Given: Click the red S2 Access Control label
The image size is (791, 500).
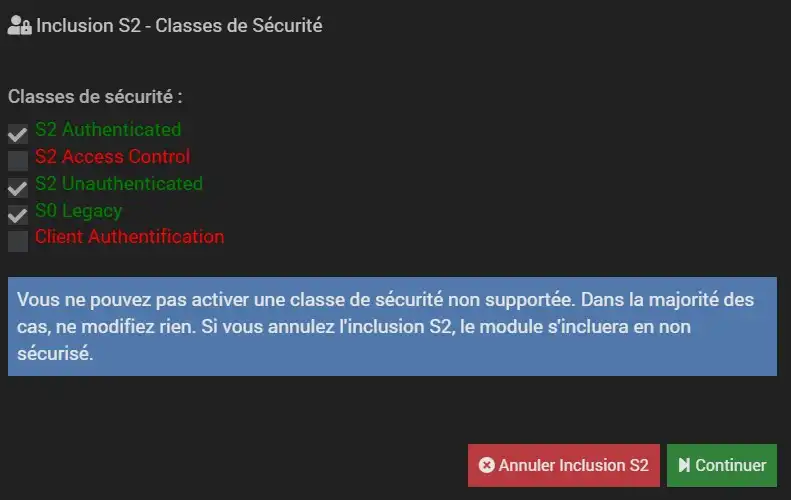Looking at the screenshot, I should coord(112,157).
